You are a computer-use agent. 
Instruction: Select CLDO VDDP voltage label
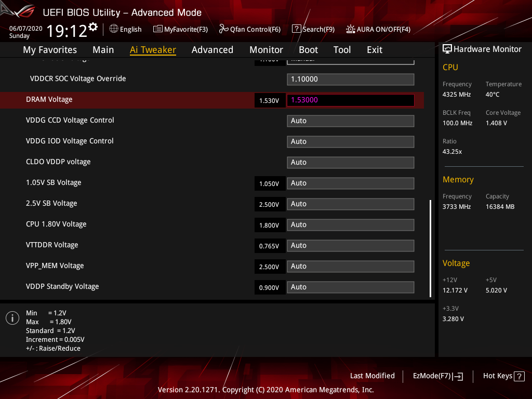pos(58,162)
